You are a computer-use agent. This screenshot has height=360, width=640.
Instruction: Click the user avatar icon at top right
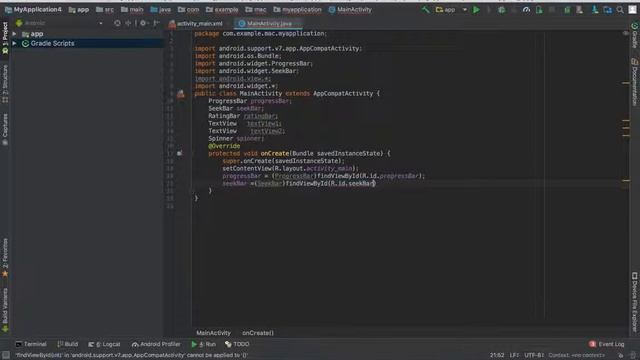point(632,9)
